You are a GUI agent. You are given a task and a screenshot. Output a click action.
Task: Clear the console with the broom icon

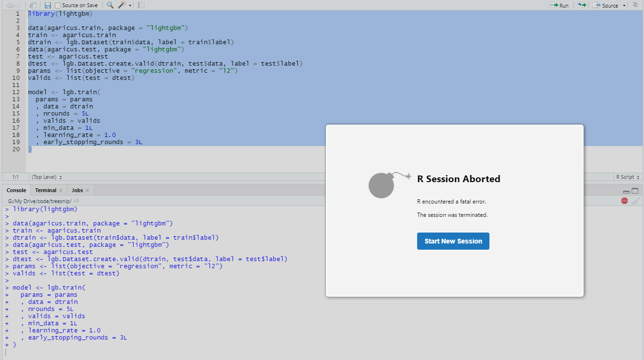[636, 201]
